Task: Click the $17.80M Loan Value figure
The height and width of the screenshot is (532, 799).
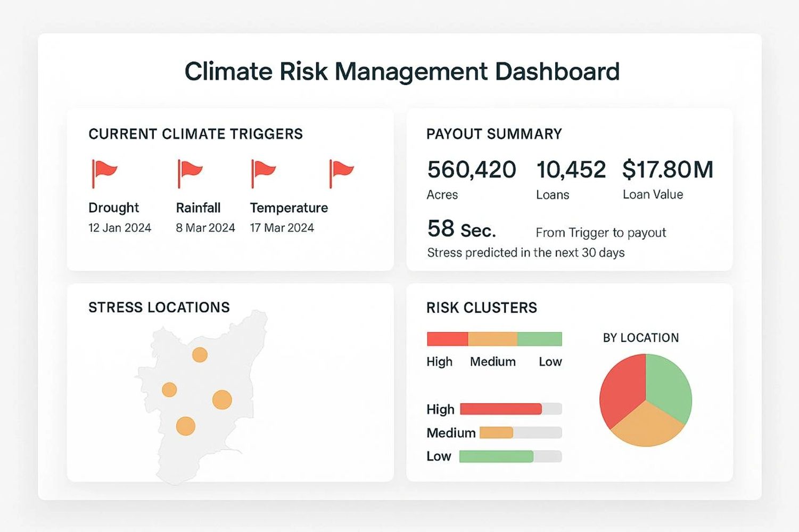Action: tap(668, 170)
